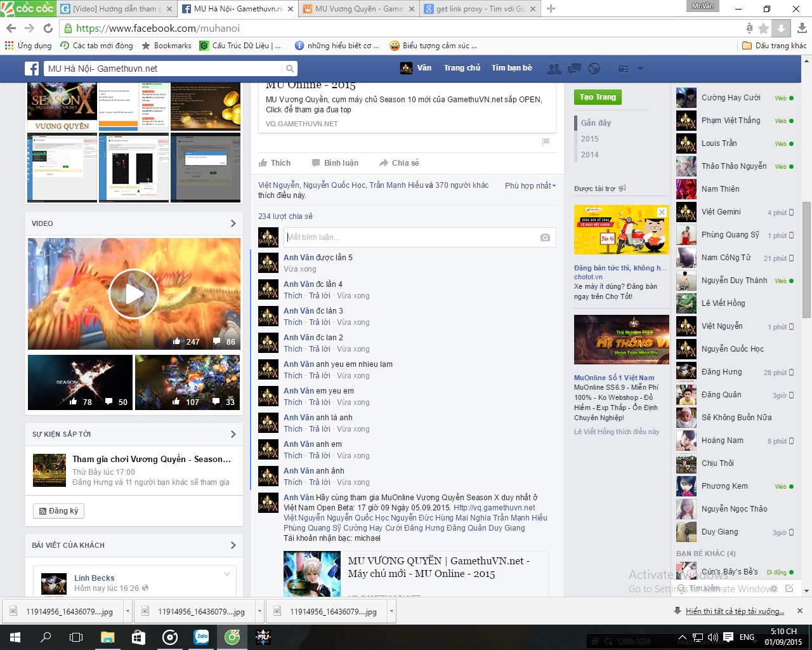
Task: Open Phù hợp nhất comment sort dropdown
Action: (x=530, y=185)
